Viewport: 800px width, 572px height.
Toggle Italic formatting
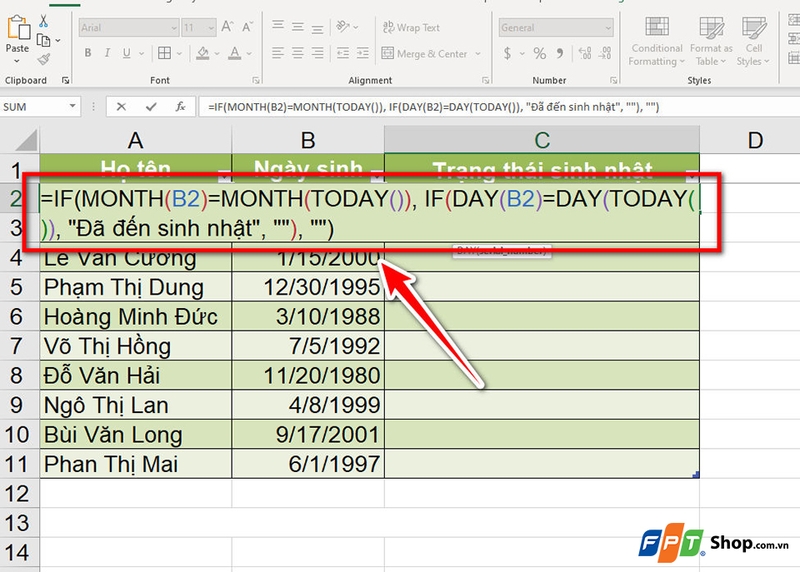(107, 53)
